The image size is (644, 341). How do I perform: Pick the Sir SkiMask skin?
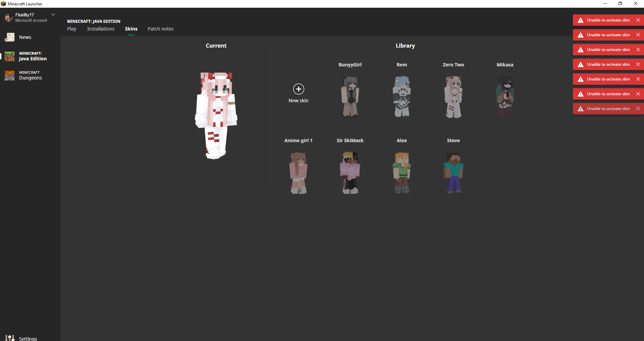coord(350,173)
